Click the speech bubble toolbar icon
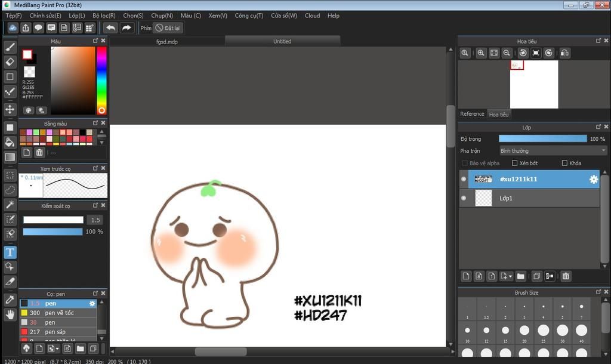Screen dimensions: 611x364 pyautogui.click(x=38, y=27)
